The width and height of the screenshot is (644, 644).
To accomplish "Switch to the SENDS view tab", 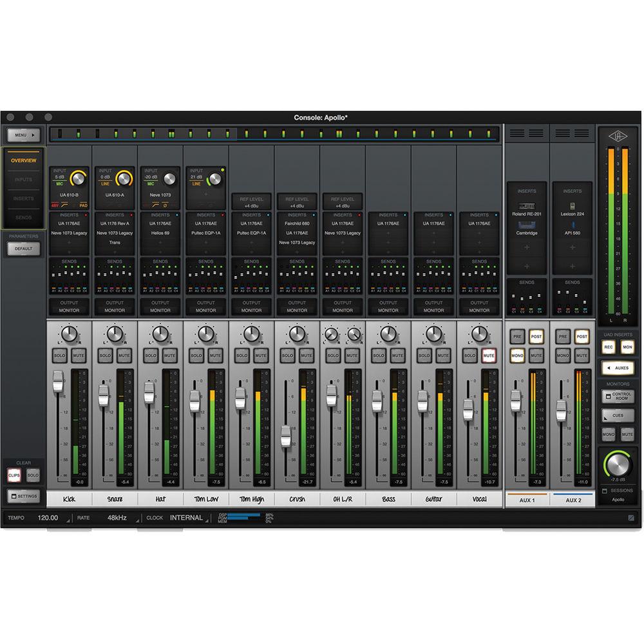I will [x=24, y=217].
